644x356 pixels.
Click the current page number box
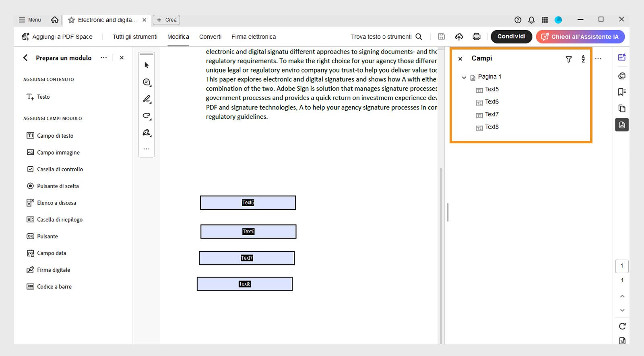pos(622,266)
